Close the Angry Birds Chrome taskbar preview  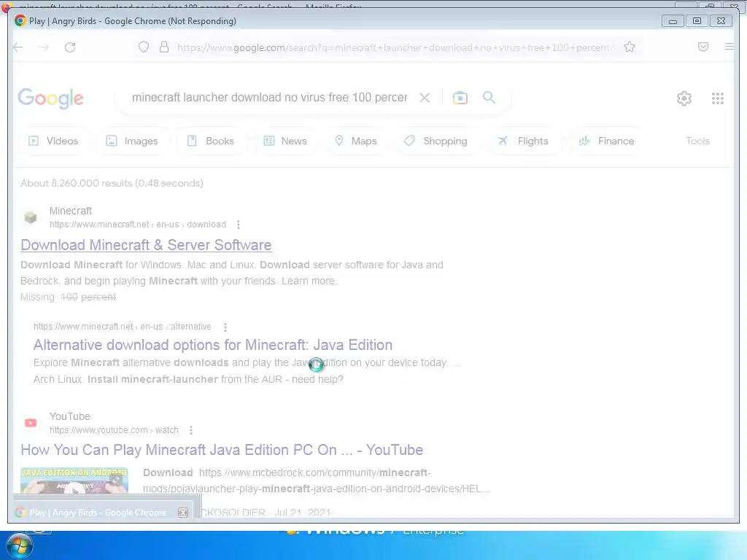click(x=183, y=513)
